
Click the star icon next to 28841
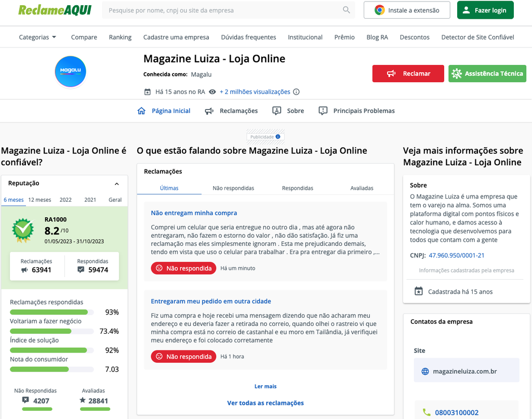83,400
